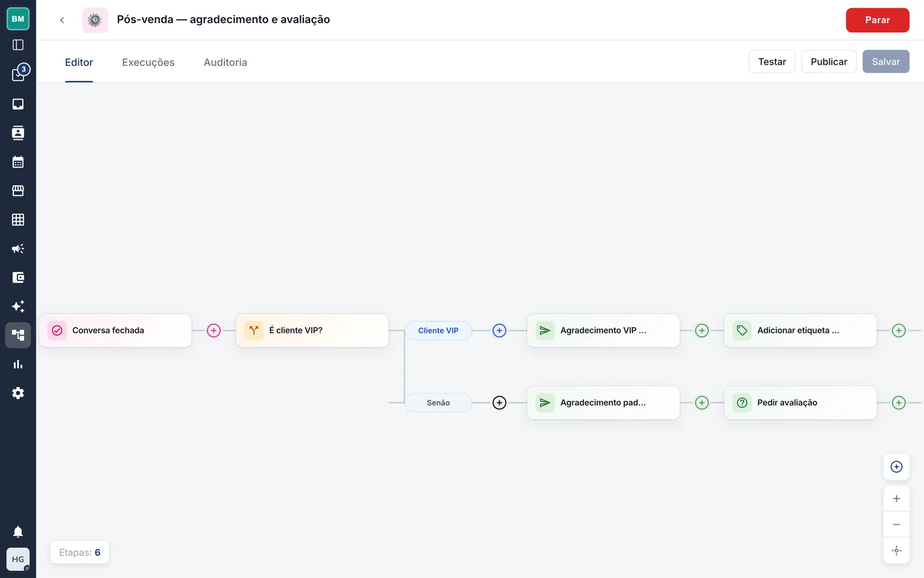Add step on Senão branch (black plus)
Image resolution: width=924 pixels, height=578 pixels.
pos(500,403)
